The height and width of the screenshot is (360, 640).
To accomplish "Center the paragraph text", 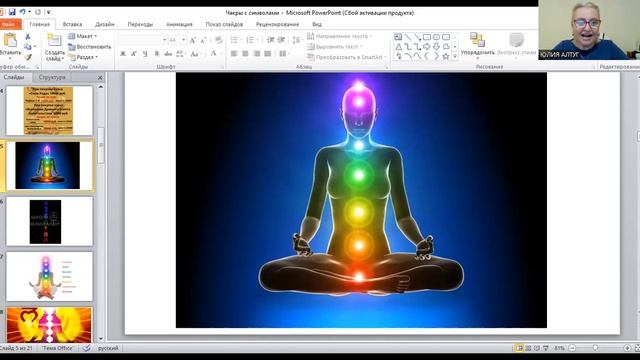I will click(245, 53).
